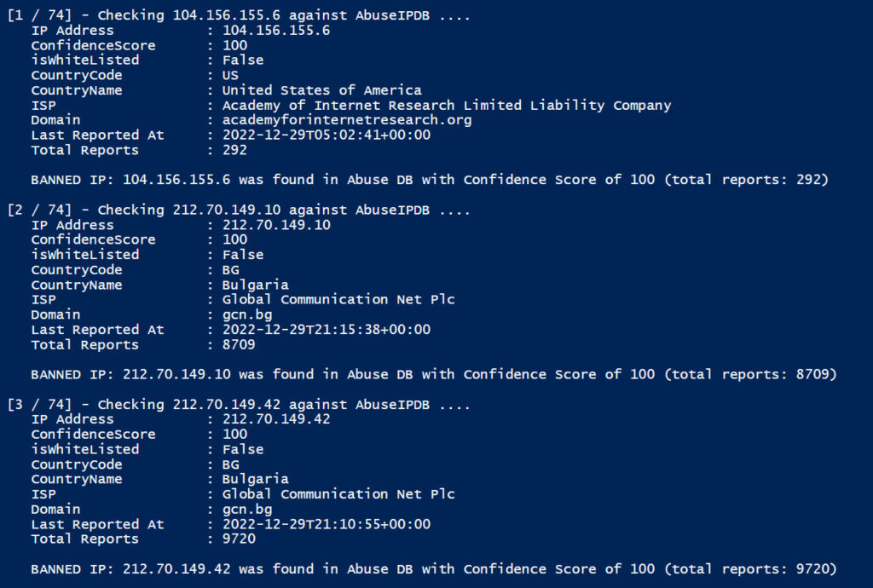Click the 'United States of America' country name
873x588 pixels.
tap(321, 90)
